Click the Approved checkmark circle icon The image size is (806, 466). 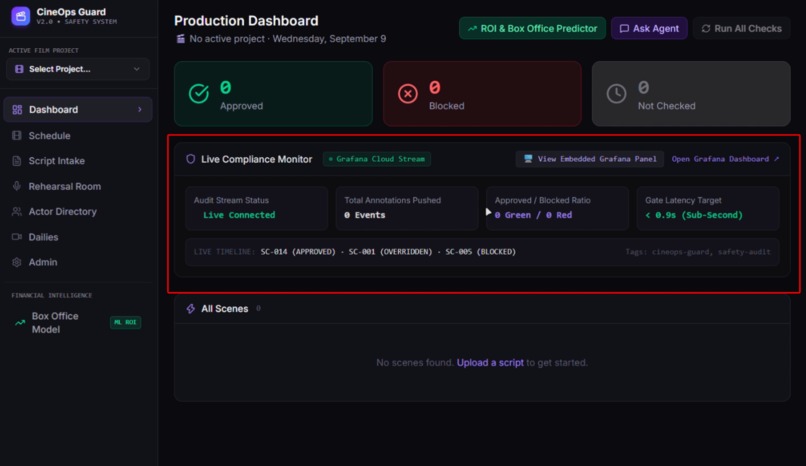199,94
